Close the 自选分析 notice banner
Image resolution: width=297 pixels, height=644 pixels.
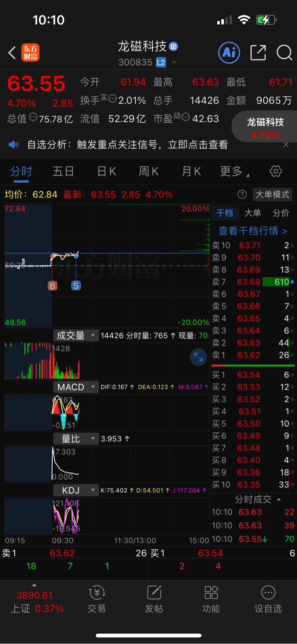pos(286,145)
